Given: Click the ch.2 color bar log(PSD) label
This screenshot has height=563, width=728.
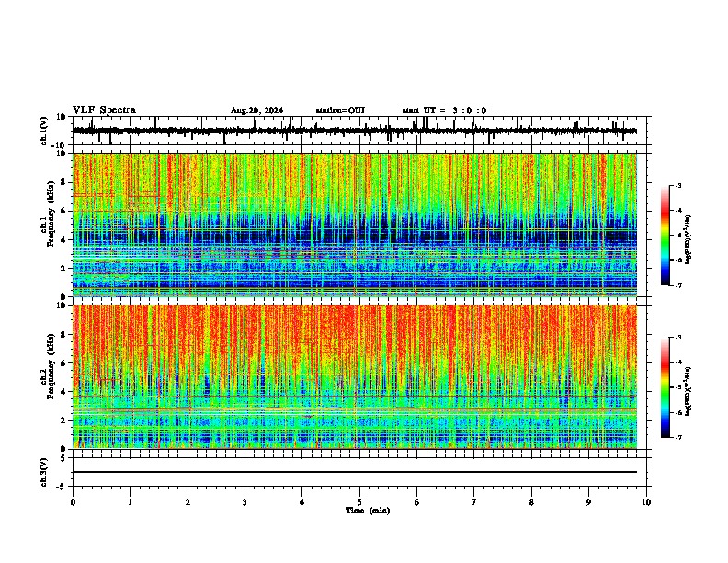Looking at the screenshot, I should 688,391.
